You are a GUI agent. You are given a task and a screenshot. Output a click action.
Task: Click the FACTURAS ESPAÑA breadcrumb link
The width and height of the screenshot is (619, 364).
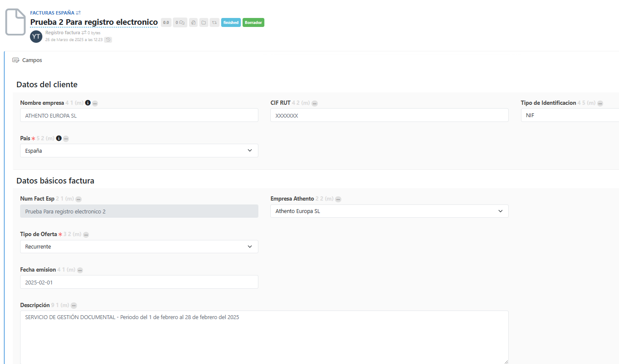pyautogui.click(x=52, y=13)
